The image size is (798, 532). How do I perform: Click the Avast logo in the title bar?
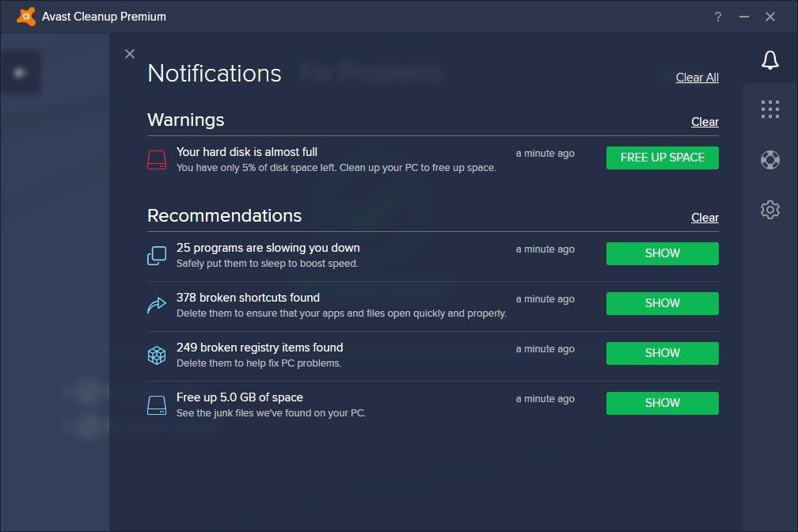pyautogui.click(x=25, y=16)
